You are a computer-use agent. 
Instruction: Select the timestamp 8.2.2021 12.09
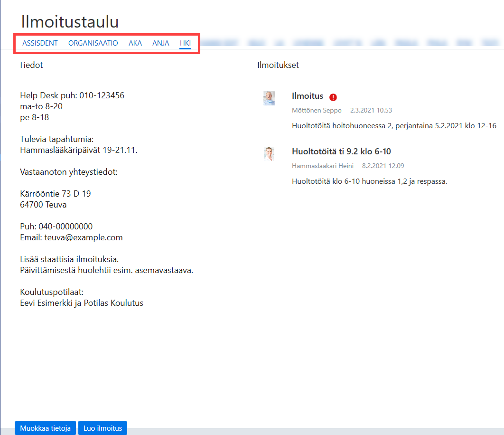tap(383, 166)
